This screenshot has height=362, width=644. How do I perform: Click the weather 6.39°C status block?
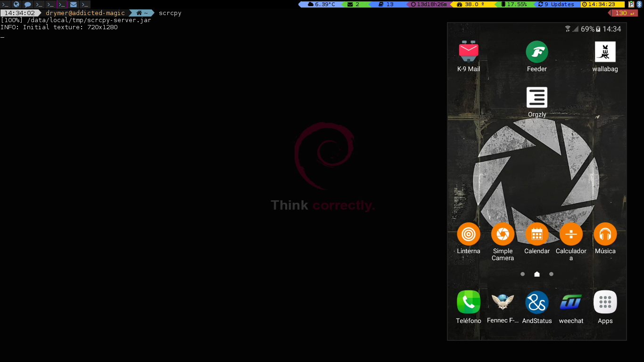coord(321,4)
